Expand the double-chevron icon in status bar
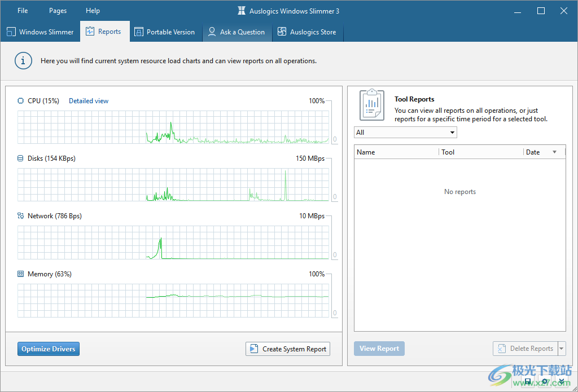 (x=561, y=382)
